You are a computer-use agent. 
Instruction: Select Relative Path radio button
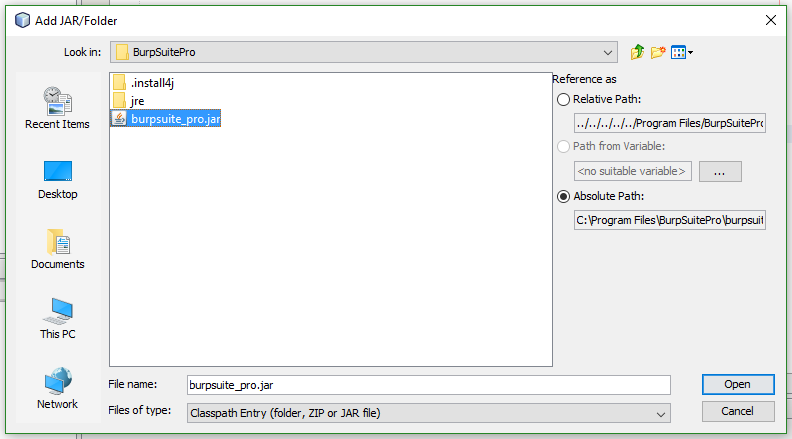pos(563,100)
